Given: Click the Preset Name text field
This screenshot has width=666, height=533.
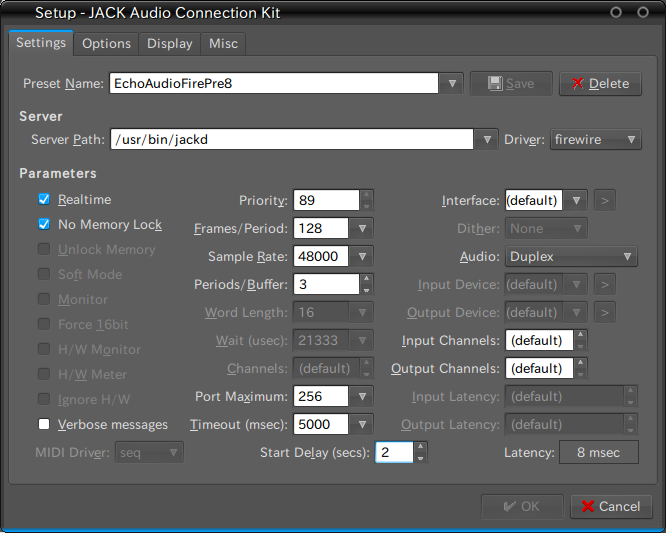Looking at the screenshot, I should (274, 83).
